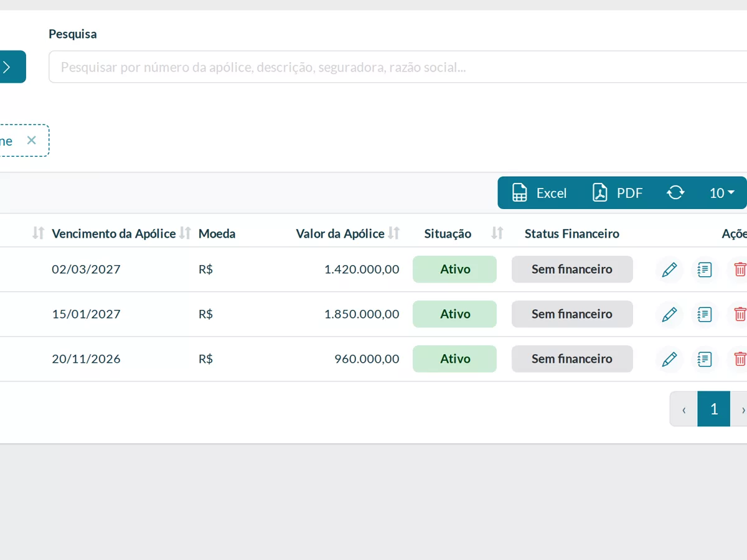Go to previous page of results

coord(684,409)
